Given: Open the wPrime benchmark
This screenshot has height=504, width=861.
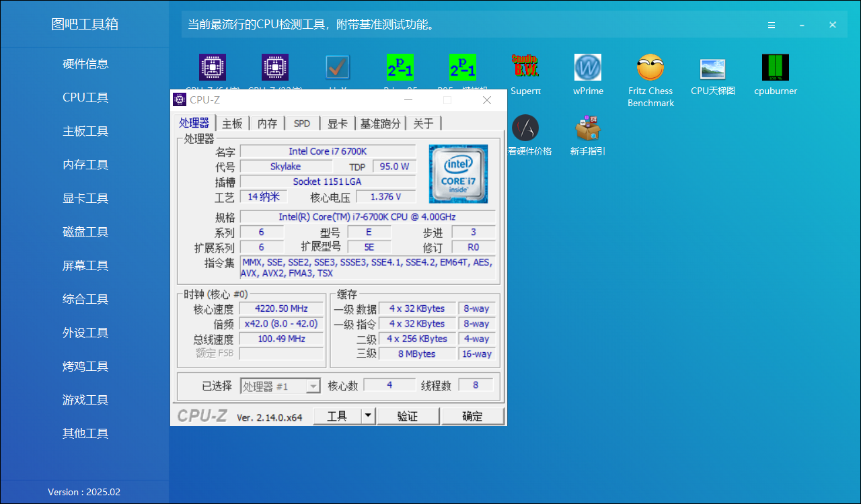Looking at the screenshot, I should (x=588, y=67).
